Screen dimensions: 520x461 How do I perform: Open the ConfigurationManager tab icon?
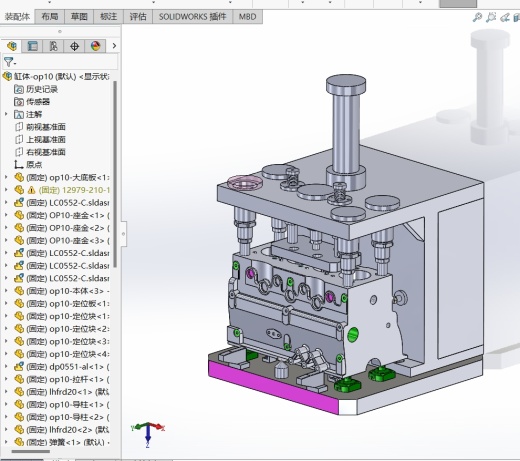coord(53,46)
